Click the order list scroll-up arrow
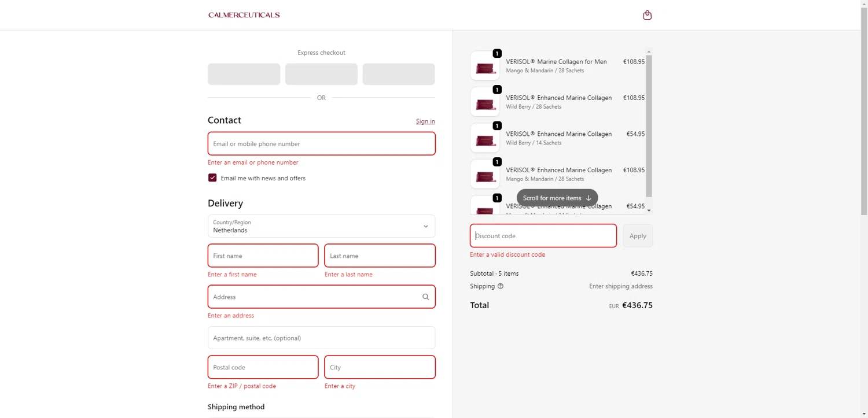 [649, 51]
